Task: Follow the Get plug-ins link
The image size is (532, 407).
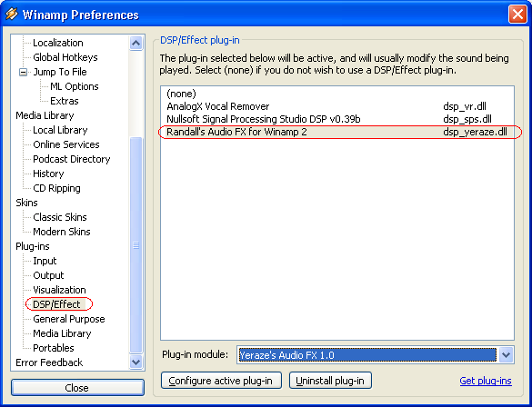Action: click(486, 381)
